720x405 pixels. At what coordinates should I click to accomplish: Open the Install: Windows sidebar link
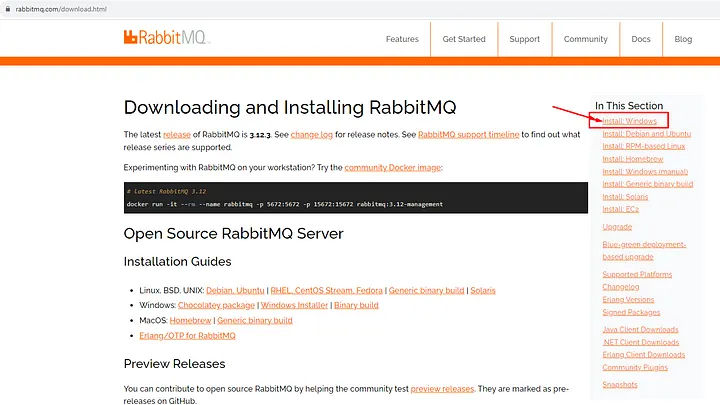tap(631, 120)
